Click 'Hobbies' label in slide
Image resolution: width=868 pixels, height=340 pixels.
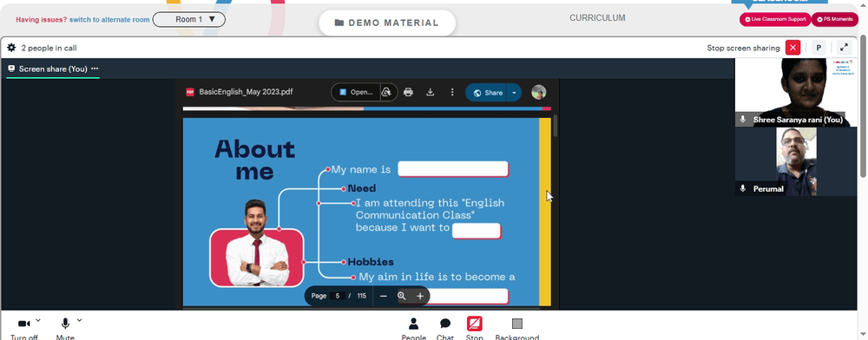[371, 262]
